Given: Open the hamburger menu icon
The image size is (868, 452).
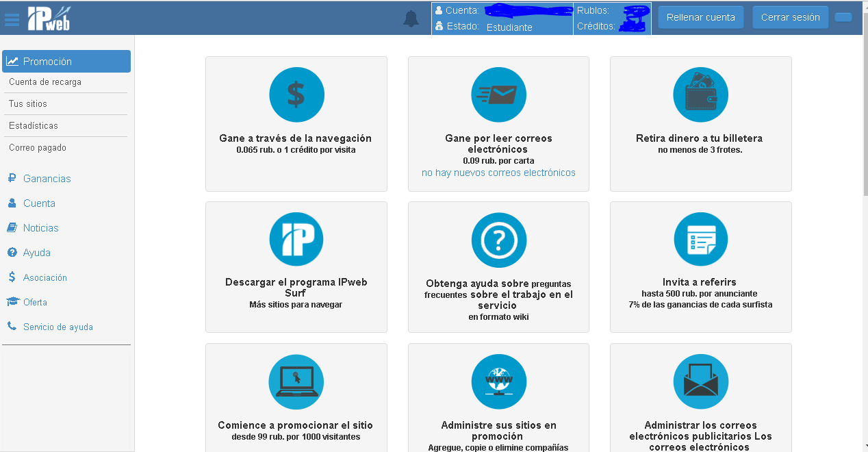Looking at the screenshot, I should (x=12, y=19).
